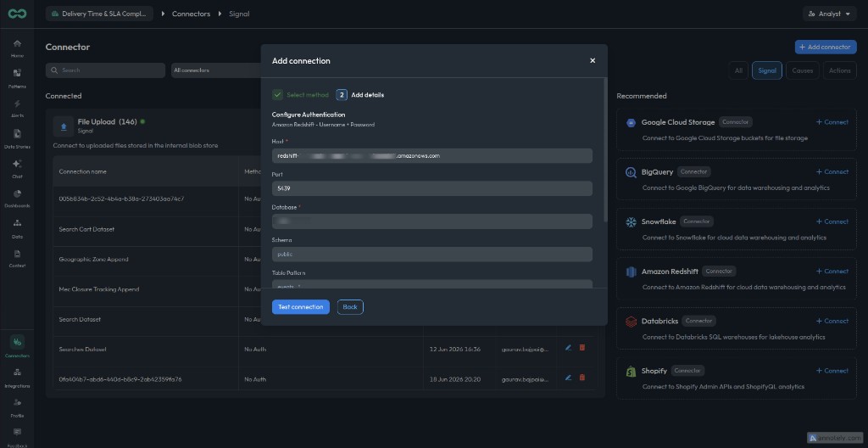The width and height of the screenshot is (868, 448).
Task: Edit the 0fa404b7 connection row
Action: [x=568, y=378]
